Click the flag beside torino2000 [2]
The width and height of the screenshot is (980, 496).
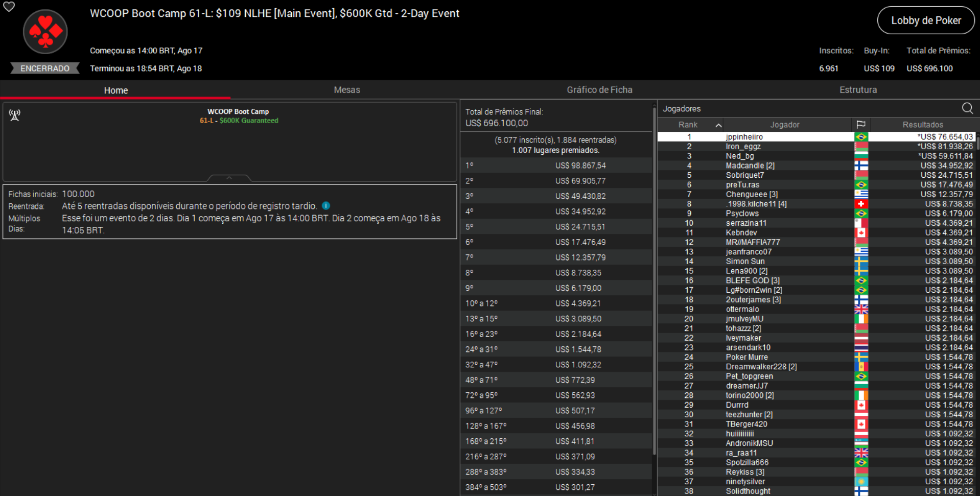[861, 395]
